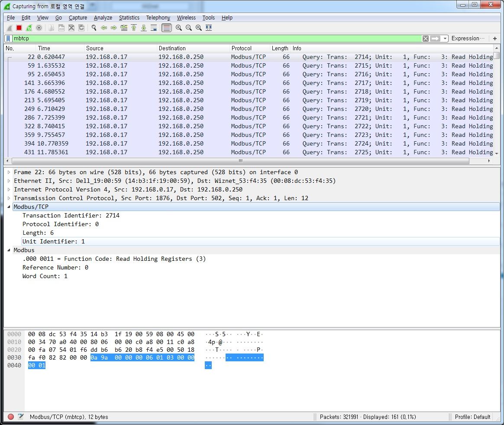Click the go to specified packet icon
The image size is (504, 425).
[124, 28]
